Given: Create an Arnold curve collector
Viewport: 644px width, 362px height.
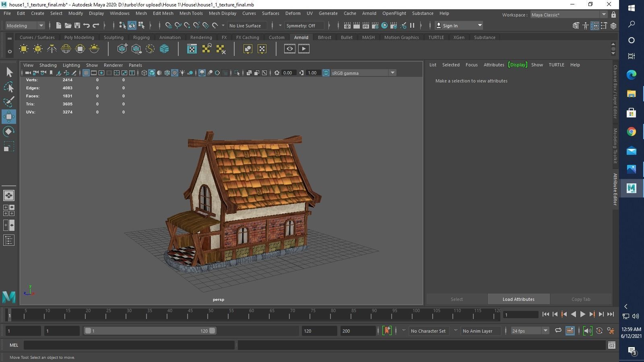Looking at the screenshot, I should [x=150, y=49].
